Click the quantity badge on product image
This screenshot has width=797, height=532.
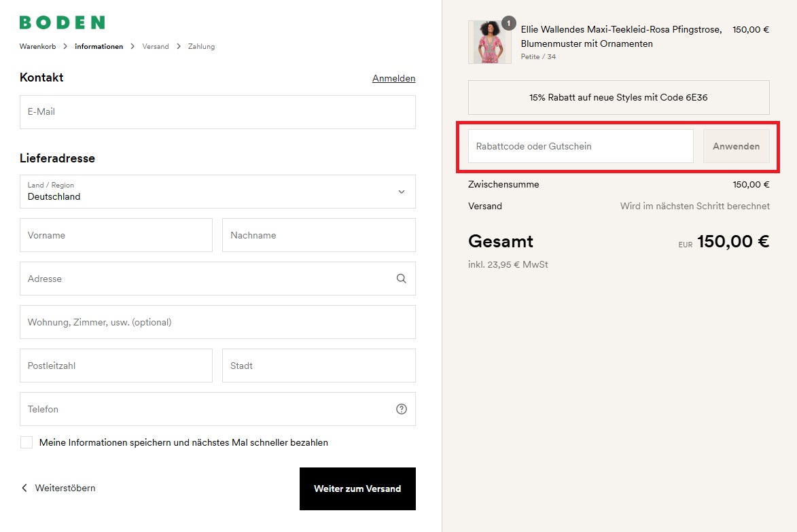[x=508, y=24]
